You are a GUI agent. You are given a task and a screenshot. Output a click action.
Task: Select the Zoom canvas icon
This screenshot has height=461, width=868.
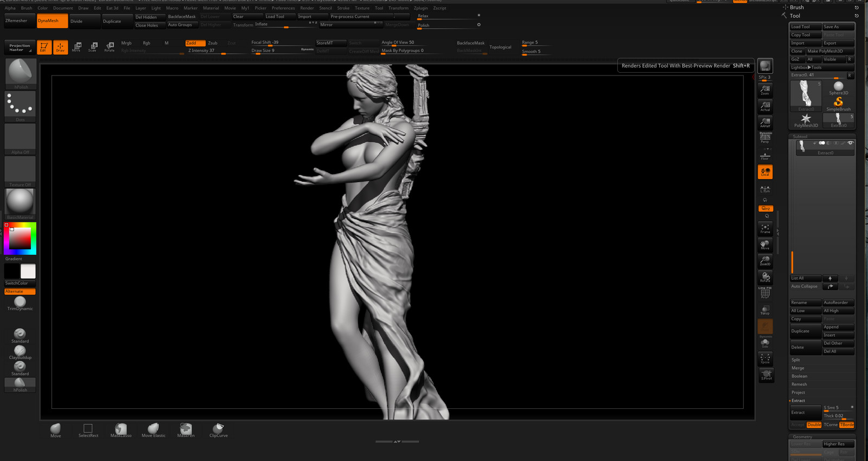pos(765,90)
